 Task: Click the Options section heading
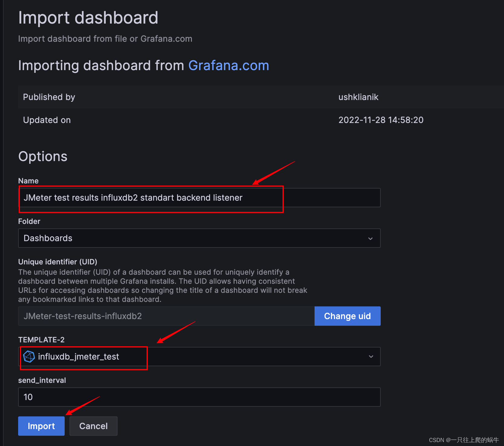43,157
